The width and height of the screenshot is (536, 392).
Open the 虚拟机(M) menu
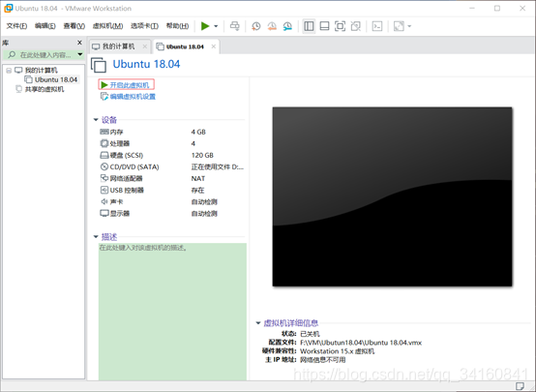coord(107,26)
